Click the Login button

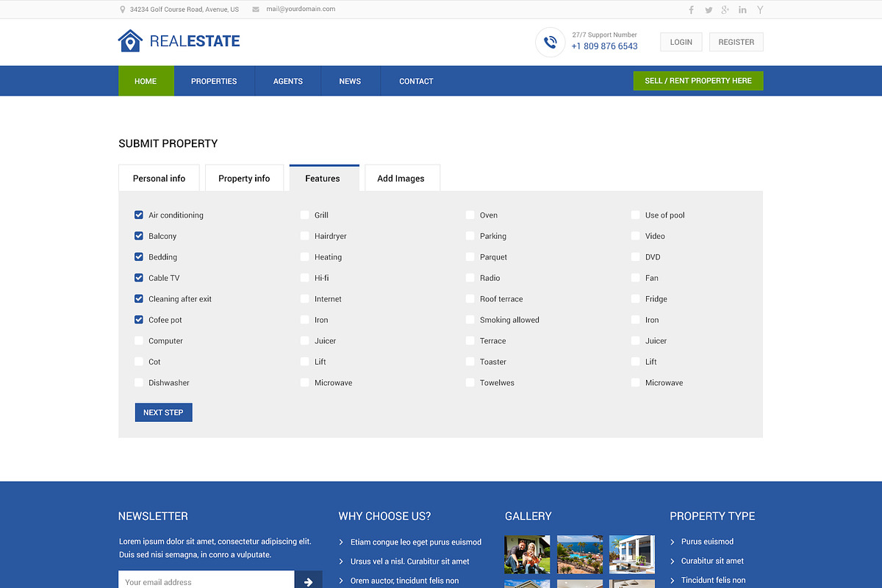tap(681, 42)
